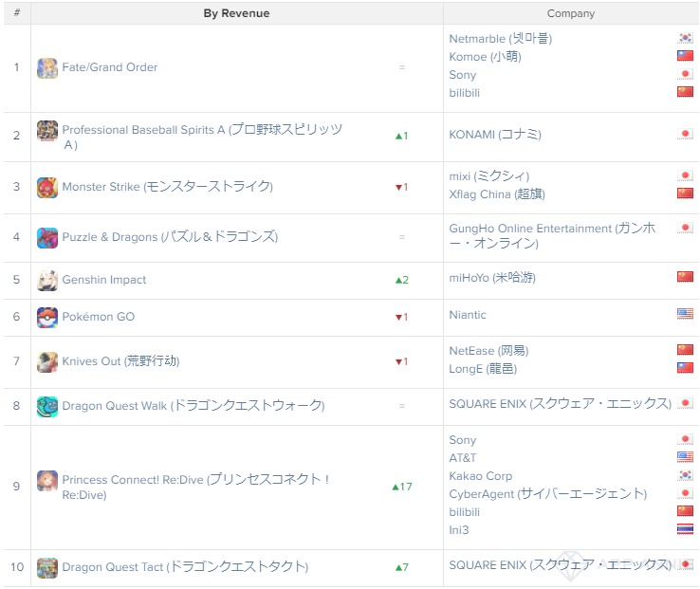Viewport: 700px width, 589px height.
Task: Click the up 1 change for Professional Baseball Spirits
Action: tap(402, 136)
